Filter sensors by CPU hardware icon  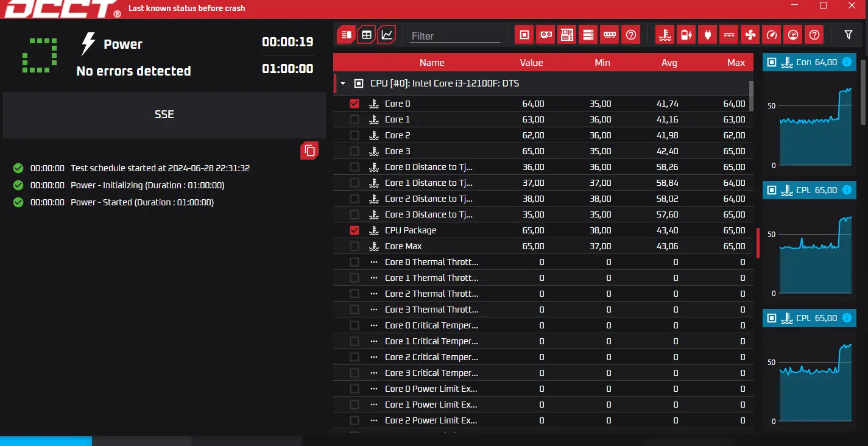tap(524, 35)
